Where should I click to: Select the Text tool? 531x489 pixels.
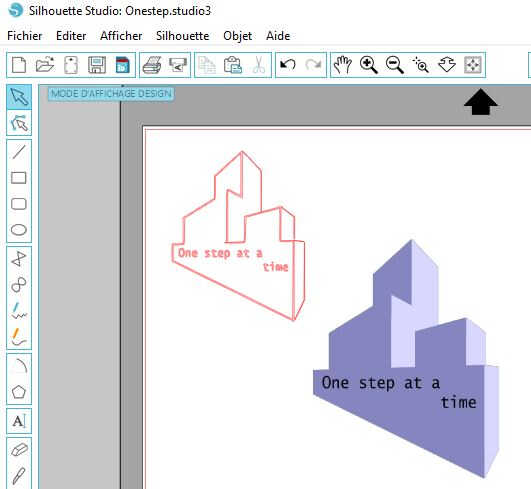click(19, 421)
